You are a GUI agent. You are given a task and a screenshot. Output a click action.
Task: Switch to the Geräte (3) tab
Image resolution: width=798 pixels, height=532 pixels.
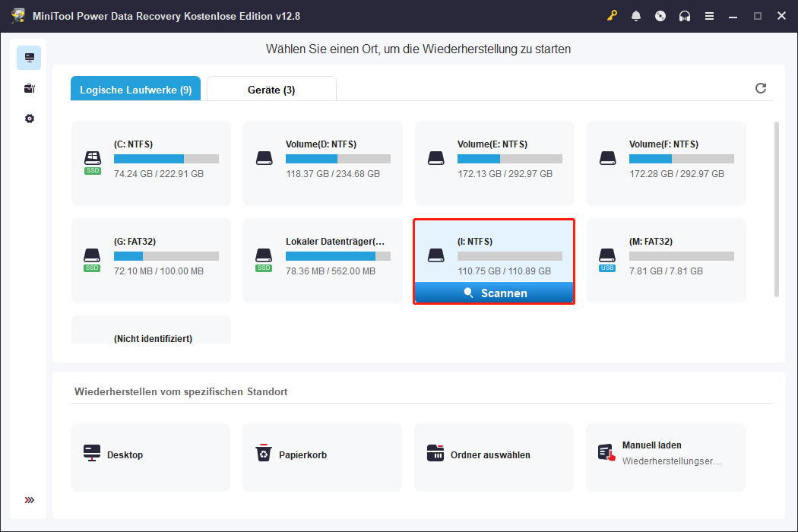(271, 88)
